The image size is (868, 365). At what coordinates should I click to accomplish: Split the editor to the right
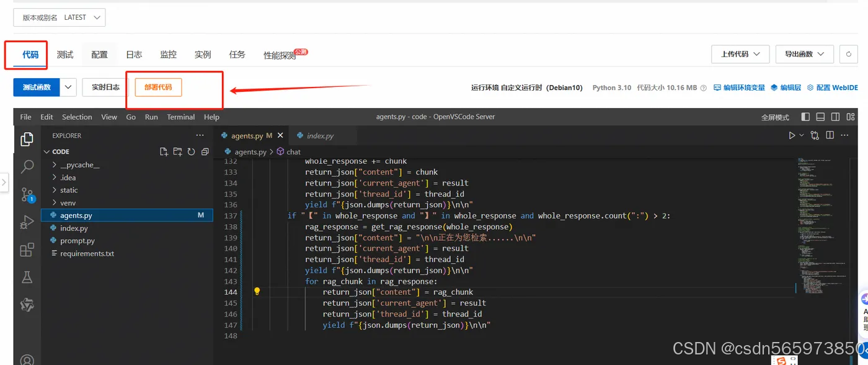(x=831, y=135)
